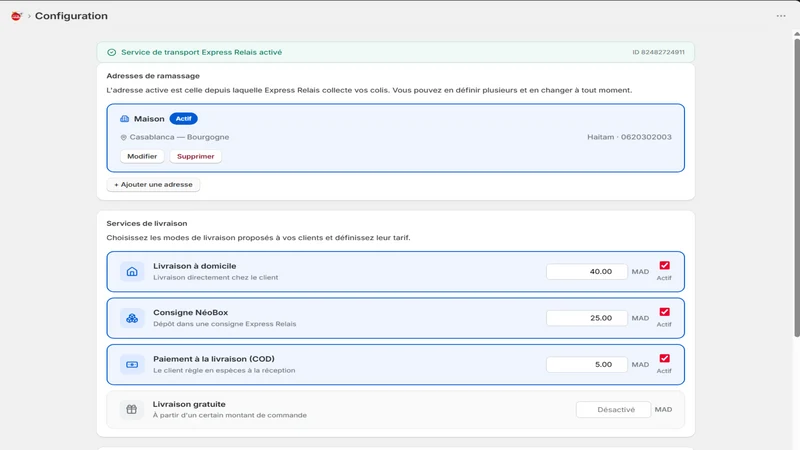Click the Livraison gratuite gift icon
The image size is (800, 450).
coord(132,409)
